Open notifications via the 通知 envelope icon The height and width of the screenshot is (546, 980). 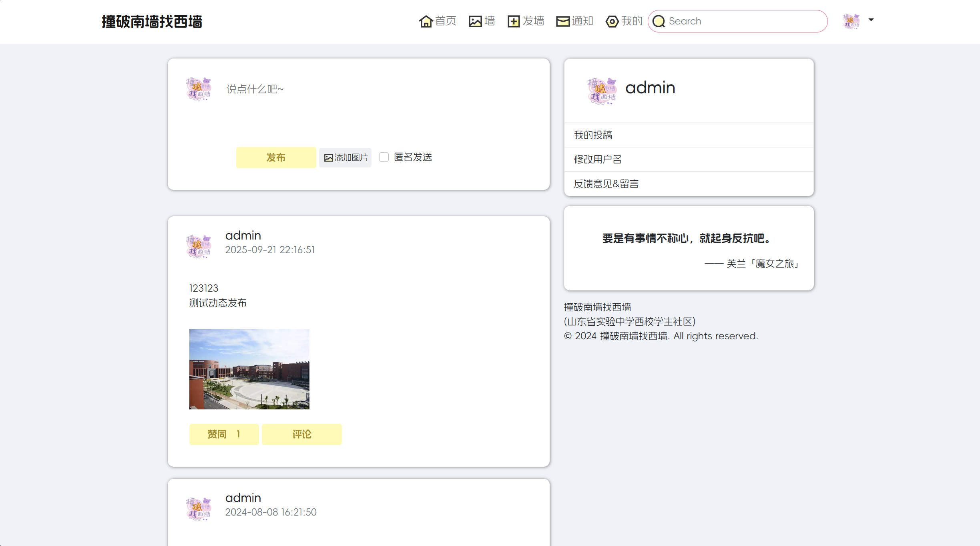(563, 21)
